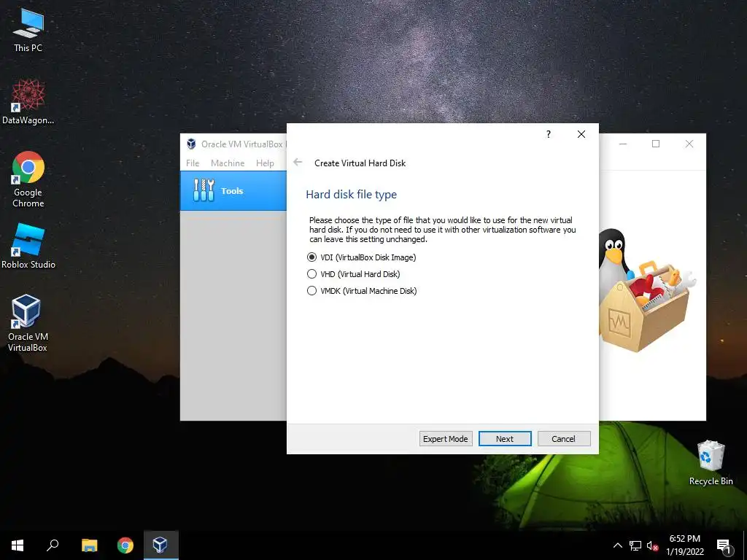Select the DataWagon desktop shortcut
Screen dimensions: 747x560
click(28, 102)
